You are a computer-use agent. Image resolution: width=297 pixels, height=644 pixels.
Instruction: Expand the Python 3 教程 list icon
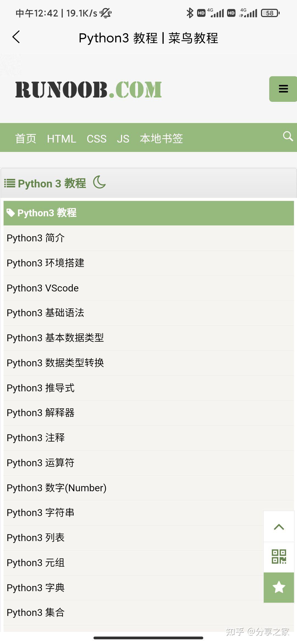pyautogui.click(x=10, y=183)
